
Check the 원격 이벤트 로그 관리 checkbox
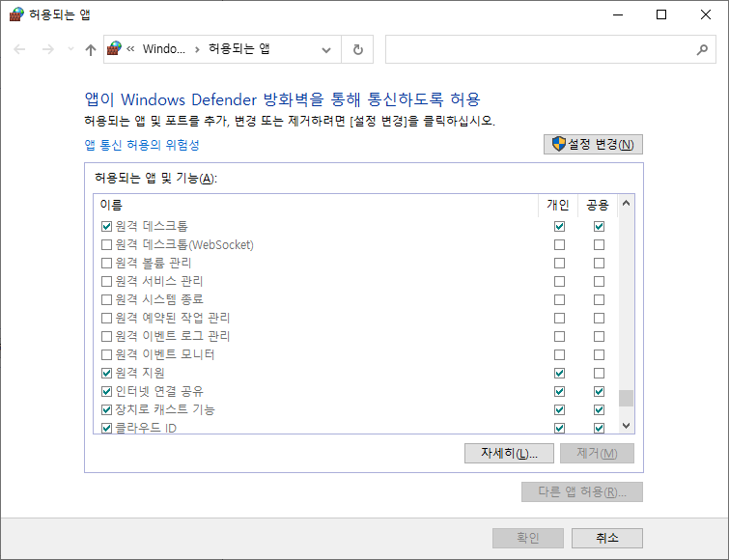[106, 336]
